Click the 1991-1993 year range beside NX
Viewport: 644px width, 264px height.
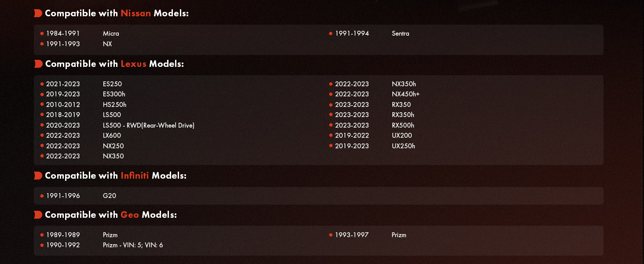63,44
